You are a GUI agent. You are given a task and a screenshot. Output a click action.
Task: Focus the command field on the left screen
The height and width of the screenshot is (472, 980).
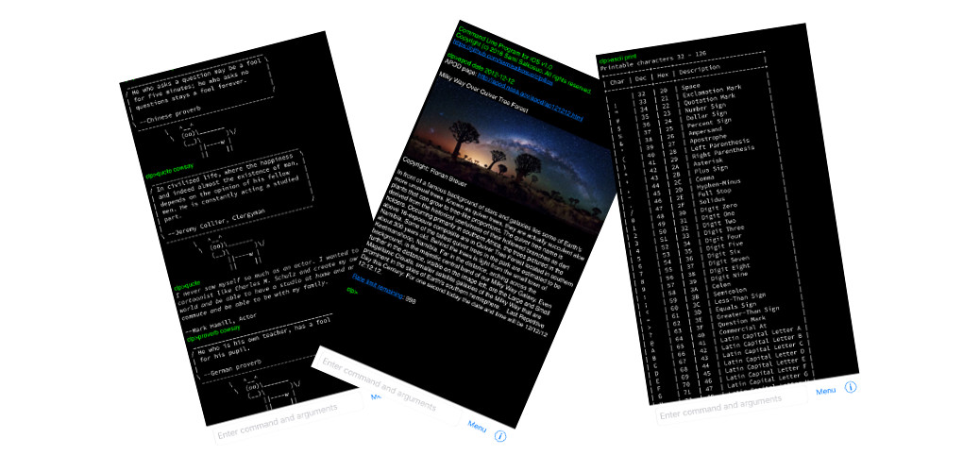[288, 419]
